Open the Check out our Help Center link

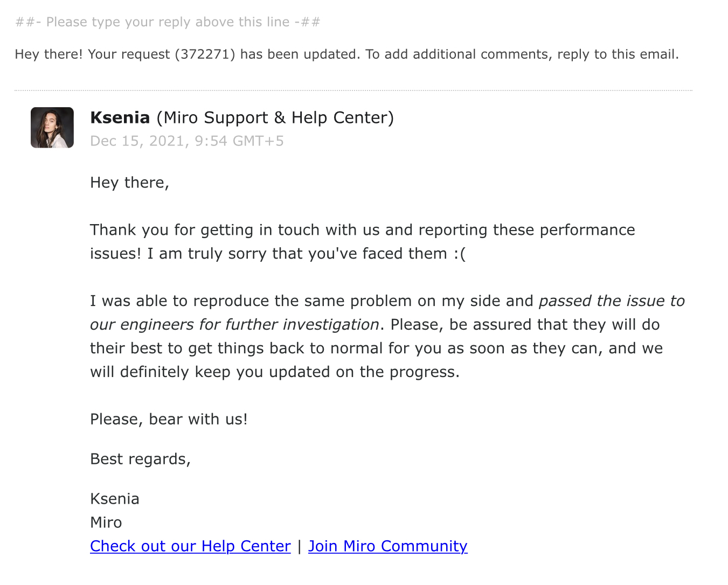[190, 546]
